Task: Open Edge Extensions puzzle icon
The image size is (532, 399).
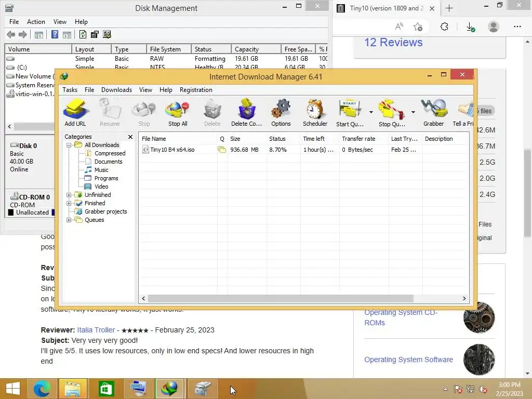Action: (x=444, y=26)
